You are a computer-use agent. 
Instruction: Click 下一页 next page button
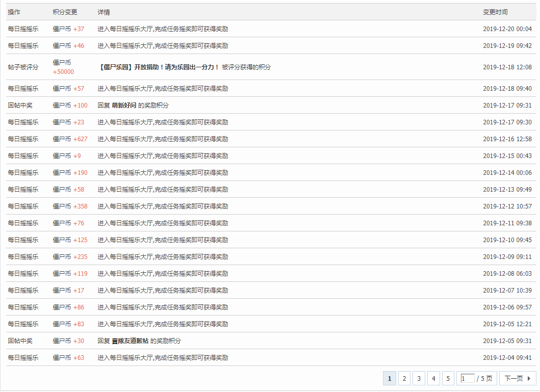(x=518, y=378)
